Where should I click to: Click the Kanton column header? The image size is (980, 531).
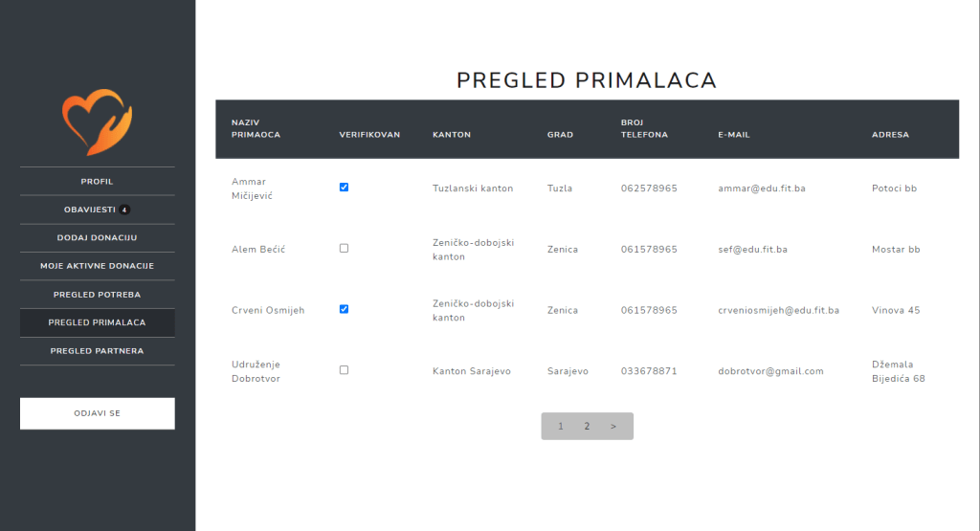(452, 135)
